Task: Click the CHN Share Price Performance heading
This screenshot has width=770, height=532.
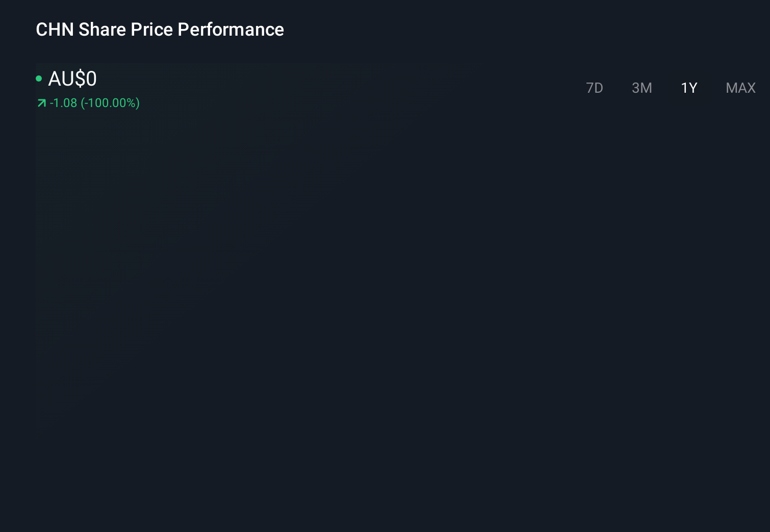Action: coord(160,30)
